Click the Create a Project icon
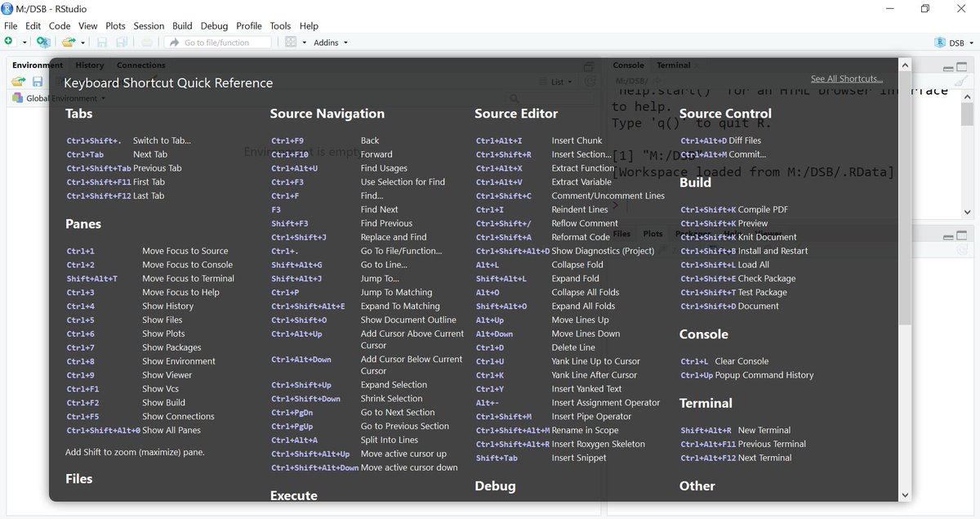 (x=42, y=42)
